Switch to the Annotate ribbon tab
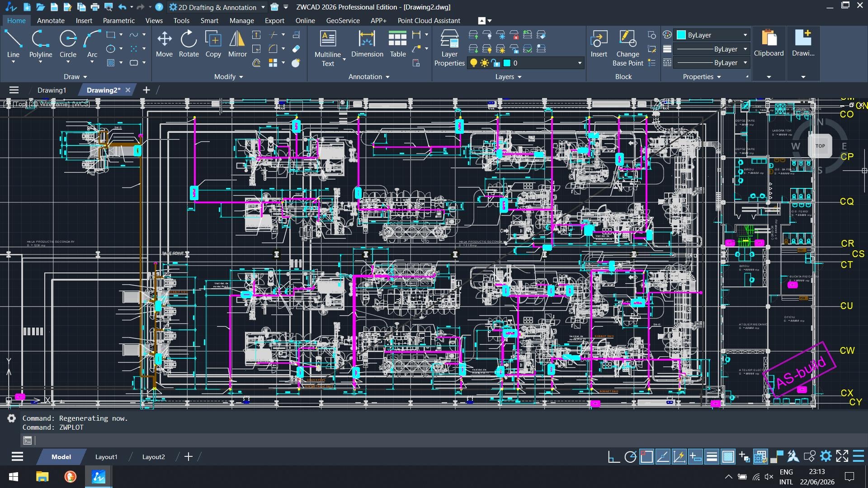The width and height of the screenshot is (868, 488). [x=51, y=20]
